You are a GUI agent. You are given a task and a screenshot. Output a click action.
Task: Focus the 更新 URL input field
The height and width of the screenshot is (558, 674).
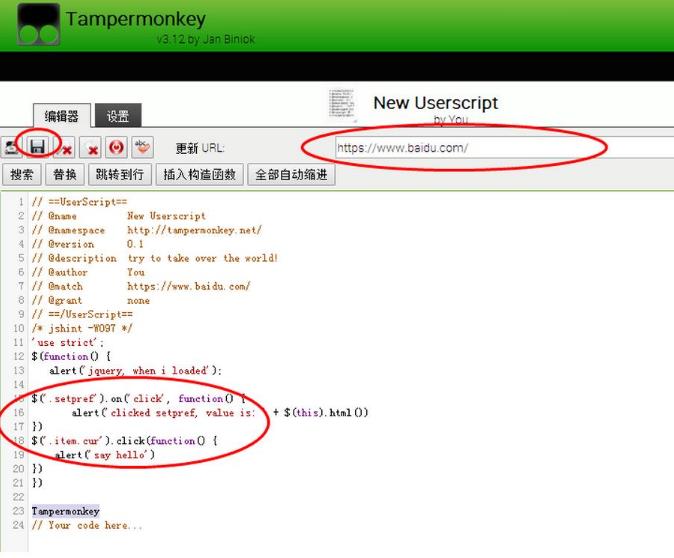504,148
